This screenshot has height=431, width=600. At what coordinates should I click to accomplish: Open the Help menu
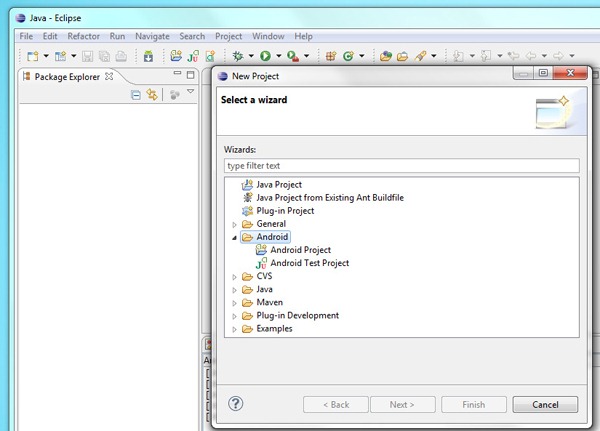tap(303, 36)
